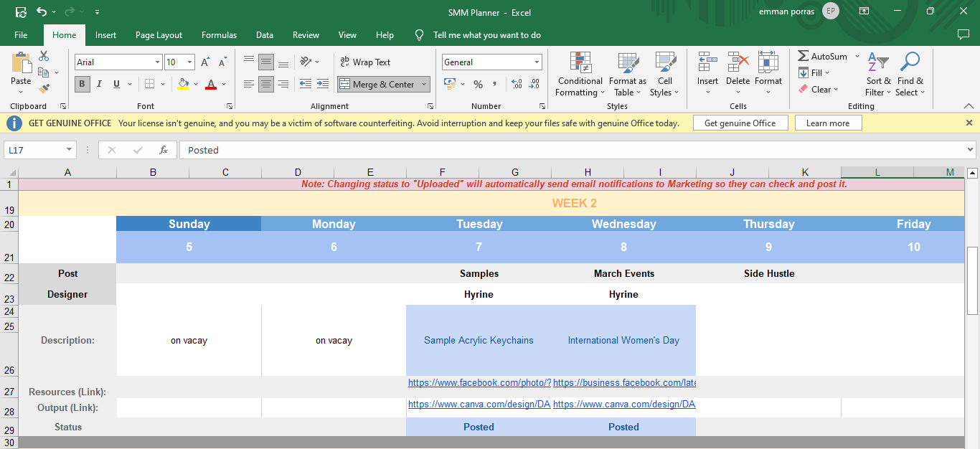
Task: Click the Cut scissors icon
Action: (x=44, y=56)
